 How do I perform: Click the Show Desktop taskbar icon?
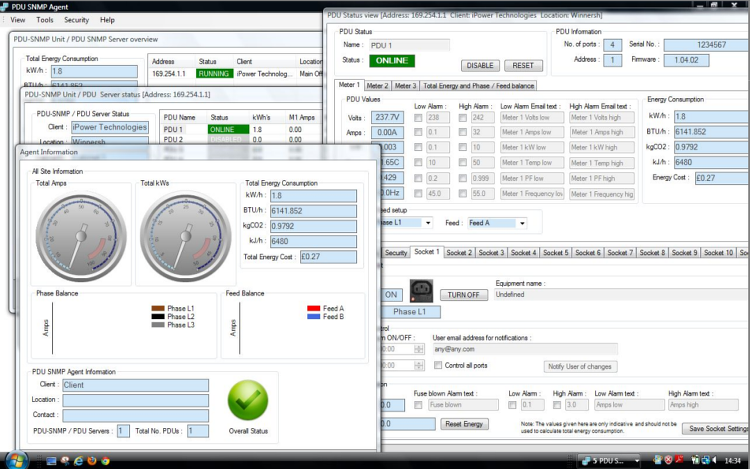51,461
